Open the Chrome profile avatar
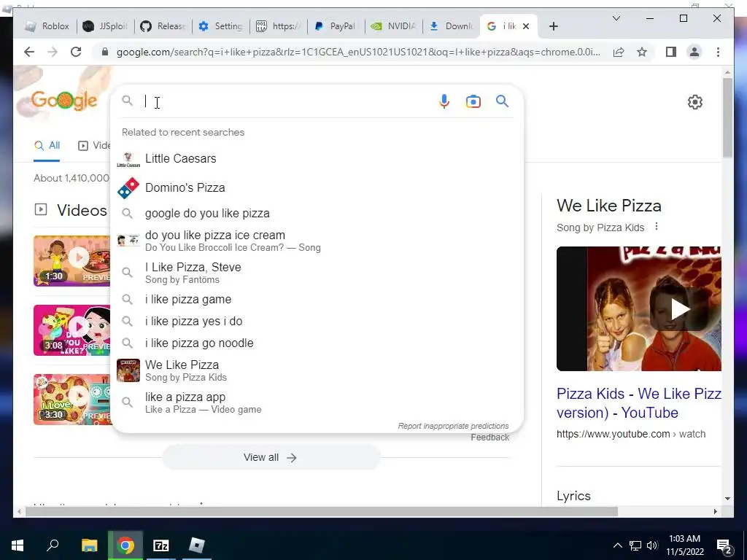Image resolution: width=747 pixels, height=560 pixels. (x=694, y=52)
